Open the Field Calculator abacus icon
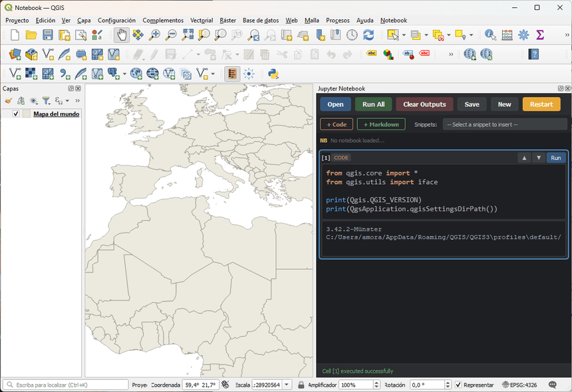The image size is (572, 392). (x=507, y=35)
